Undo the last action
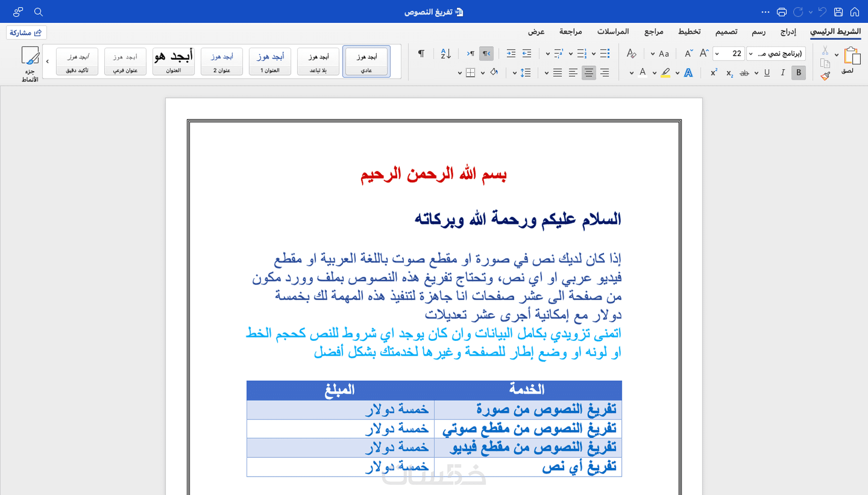This screenshot has width=868, height=495. [822, 12]
